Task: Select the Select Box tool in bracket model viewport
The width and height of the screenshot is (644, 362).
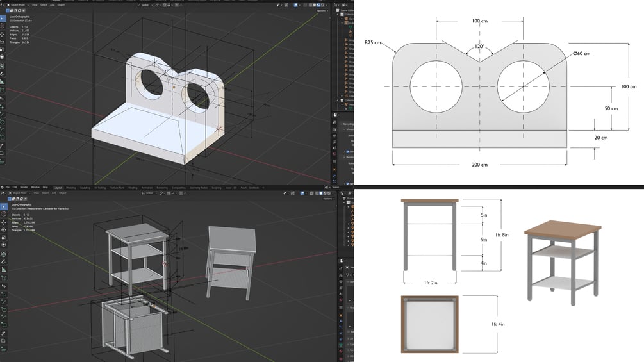Action: (x=3, y=19)
